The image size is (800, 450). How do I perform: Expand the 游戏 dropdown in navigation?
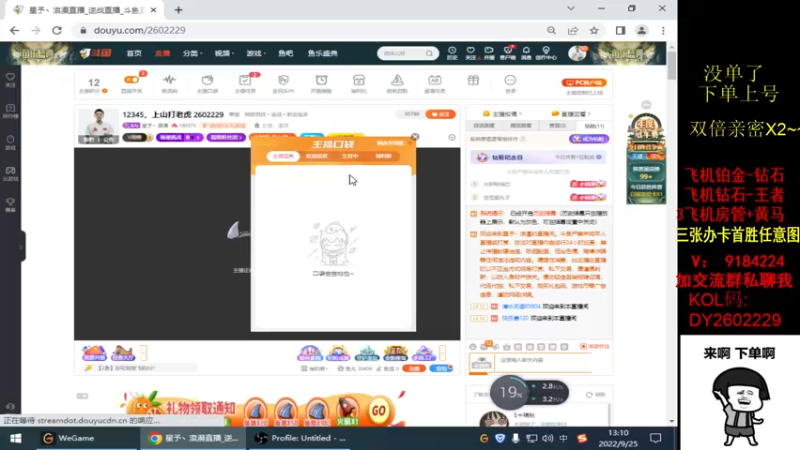256,53
